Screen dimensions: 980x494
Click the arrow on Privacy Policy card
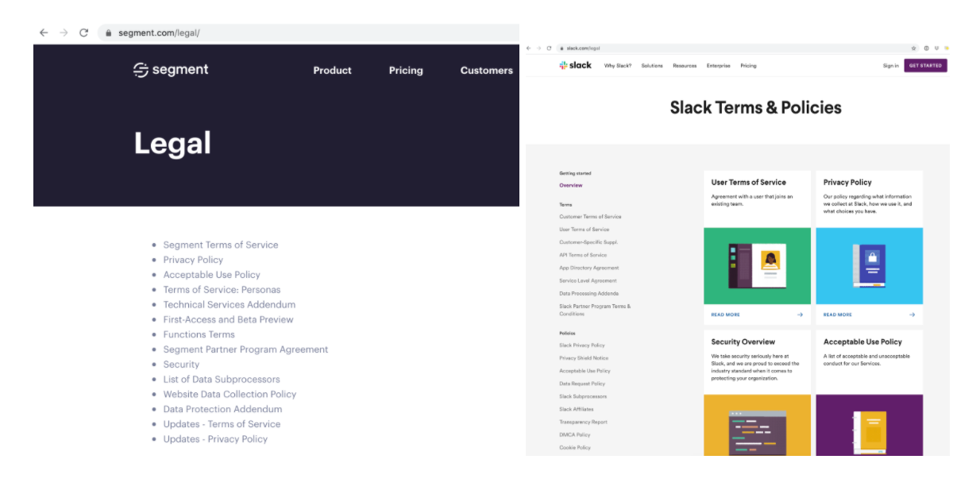(912, 315)
